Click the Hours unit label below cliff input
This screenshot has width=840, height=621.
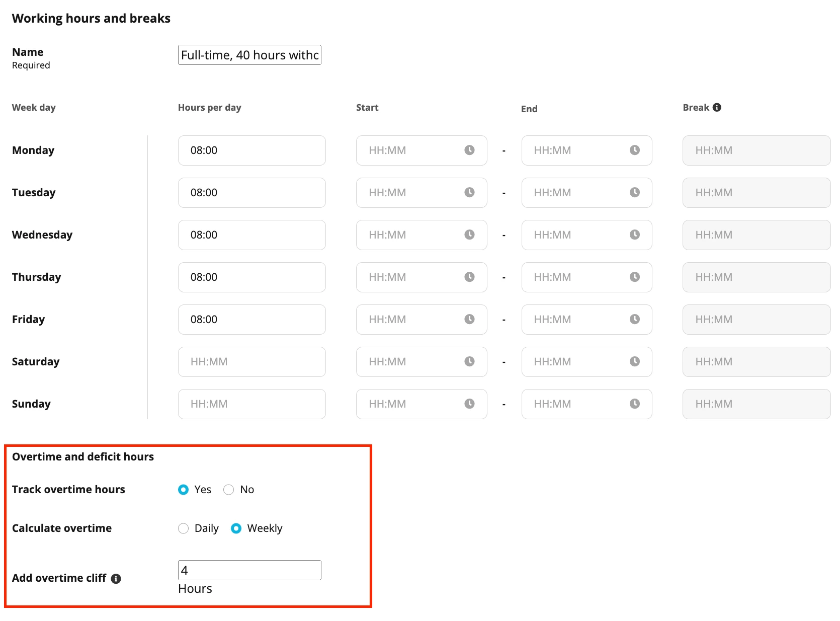[x=195, y=589]
